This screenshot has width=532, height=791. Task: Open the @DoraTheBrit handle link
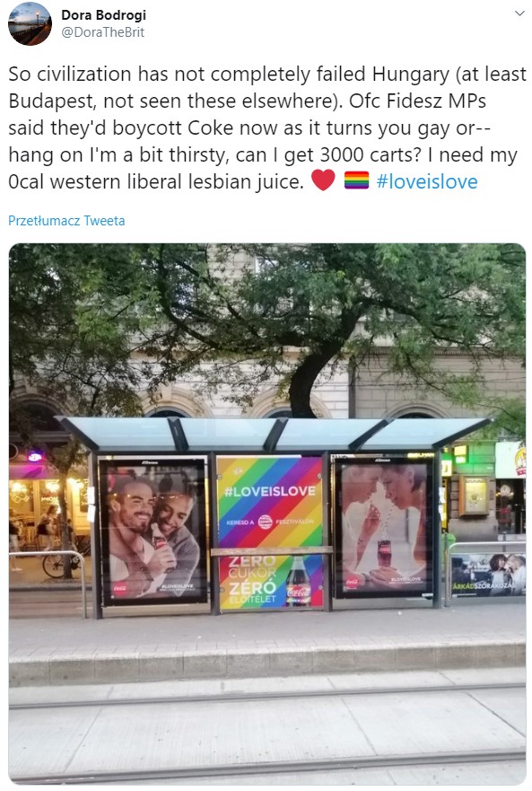[x=103, y=32]
